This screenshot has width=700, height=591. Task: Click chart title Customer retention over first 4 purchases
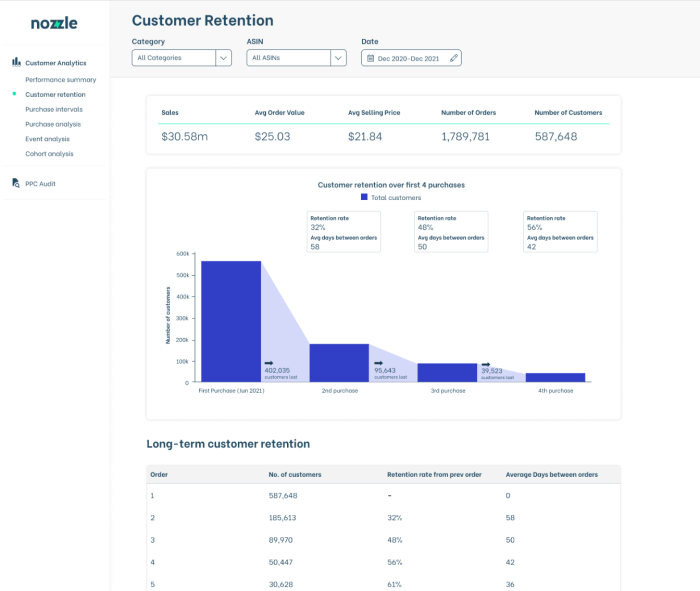pyautogui.click(x=391, y=185)
